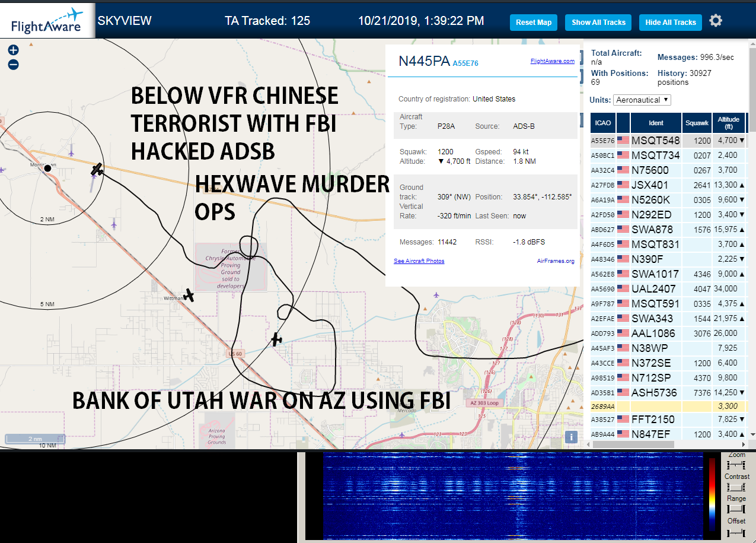Click the US flag in JSX401 row
This screenshot has width=756, height=543.
click(x=623, y=185)
